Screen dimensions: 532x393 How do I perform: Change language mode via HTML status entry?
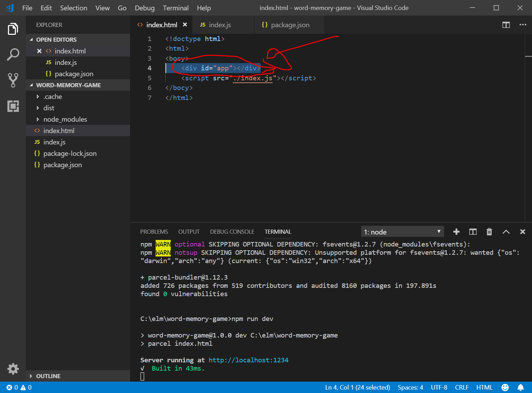[484, 387]
